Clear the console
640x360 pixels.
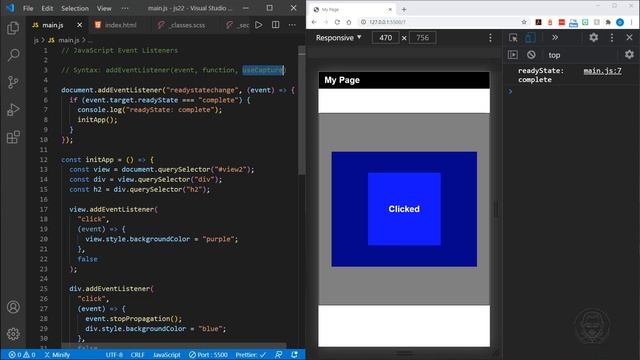531,55
